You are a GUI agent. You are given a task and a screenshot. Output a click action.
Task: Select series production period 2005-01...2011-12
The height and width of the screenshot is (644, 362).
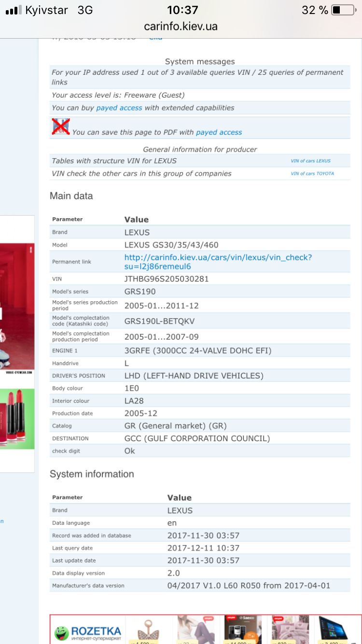(x=162, y=306)
